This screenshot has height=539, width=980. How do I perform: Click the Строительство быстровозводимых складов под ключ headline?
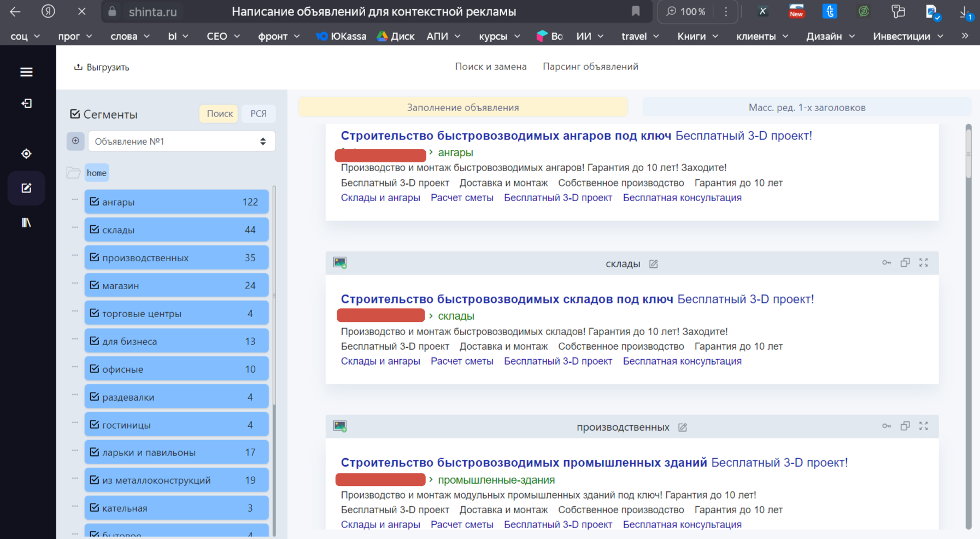(507, 299)
